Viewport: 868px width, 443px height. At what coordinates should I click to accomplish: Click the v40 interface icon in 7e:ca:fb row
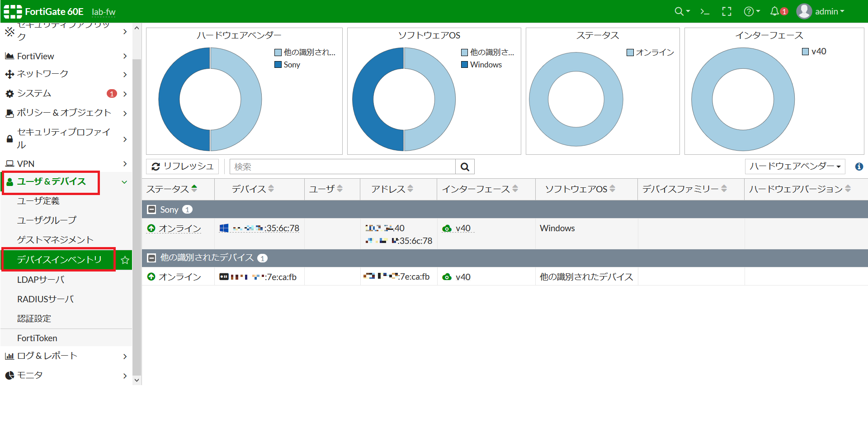pos(447,277)
